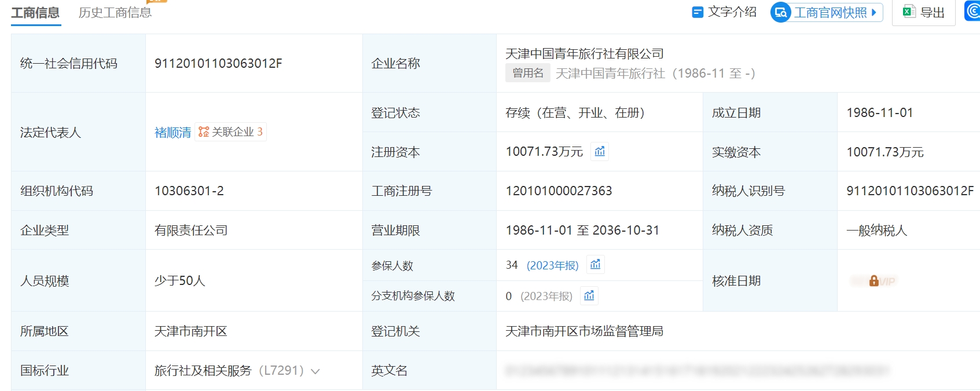
Task: Select establishment date 1986-11-01
Action: coord(879,113)
